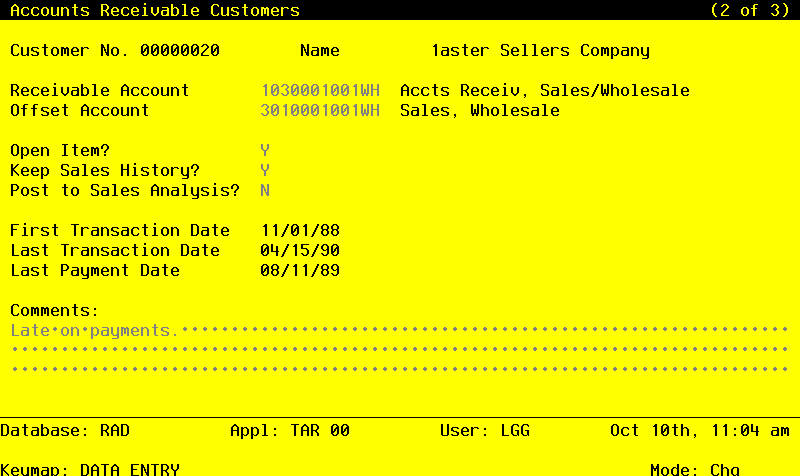Screen dimensions: 800x476
Task: Click the 'Comments:' label
Action: [x=55, y=310]
